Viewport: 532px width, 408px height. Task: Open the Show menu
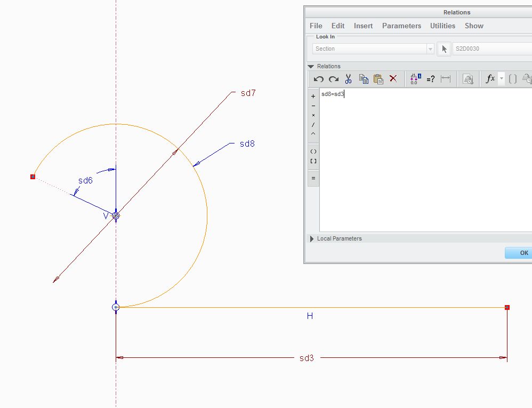[474, 26]
